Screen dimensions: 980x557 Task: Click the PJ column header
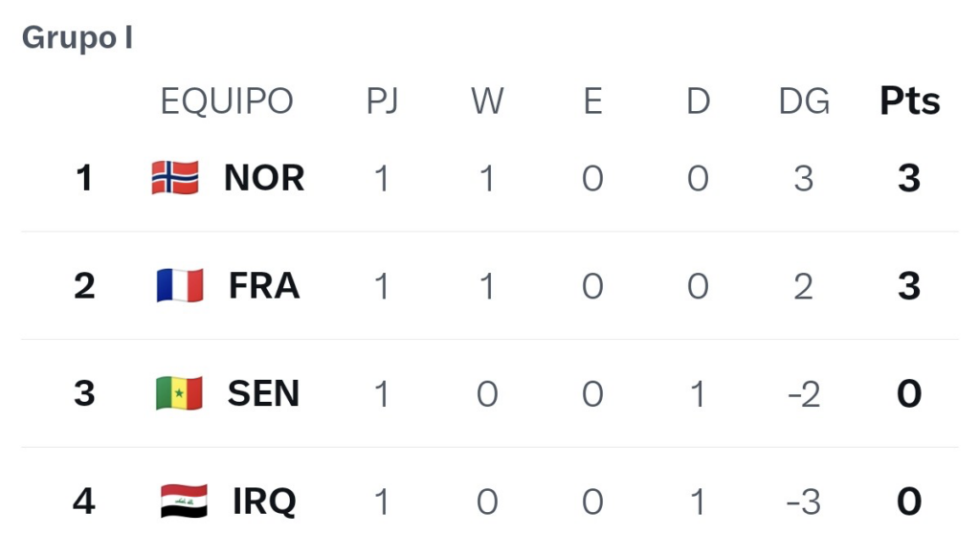coord(382,100)
